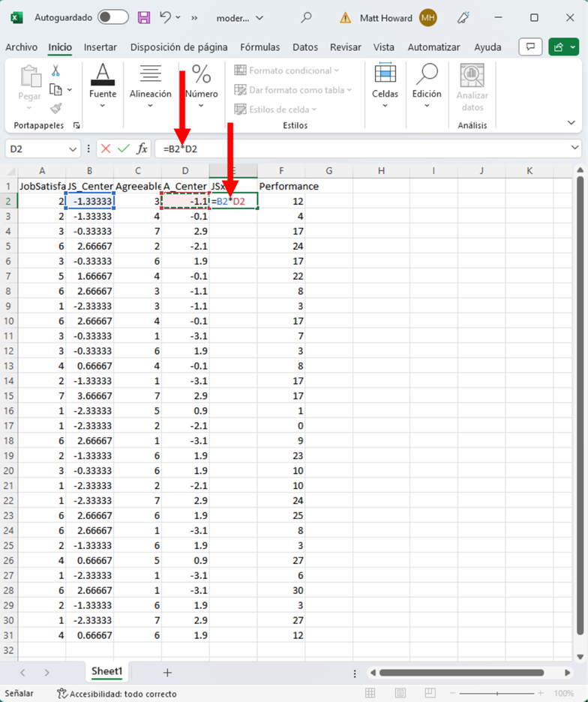Confirm formula with the checkmark icon
588x702 pixels.
click(x=123, y=148)
